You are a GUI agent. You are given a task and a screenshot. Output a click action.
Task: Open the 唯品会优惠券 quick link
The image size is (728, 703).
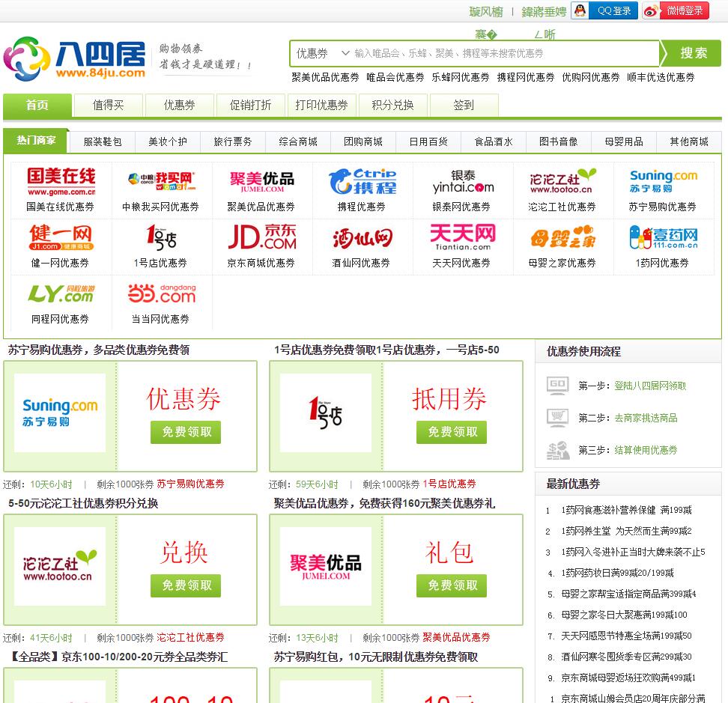tap(395, 78)
